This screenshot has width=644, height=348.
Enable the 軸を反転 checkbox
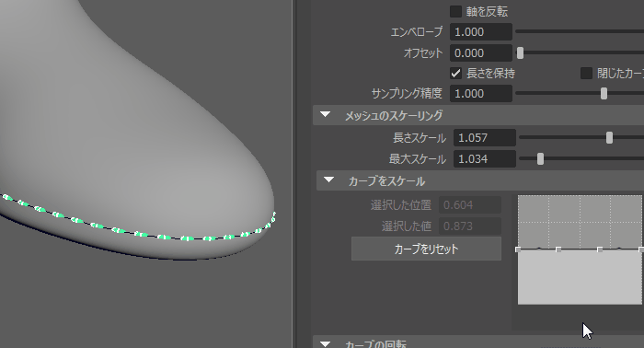455,11
